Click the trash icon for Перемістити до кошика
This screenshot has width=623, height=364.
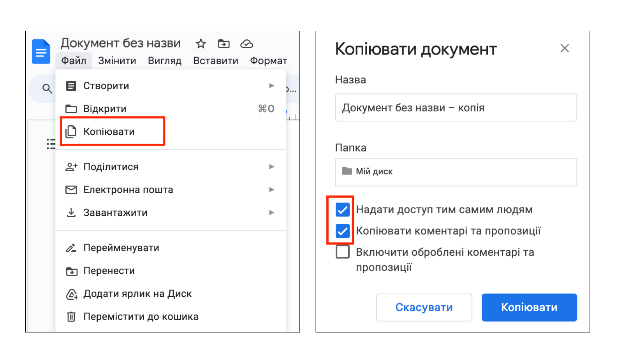click(x=71, y=317)
